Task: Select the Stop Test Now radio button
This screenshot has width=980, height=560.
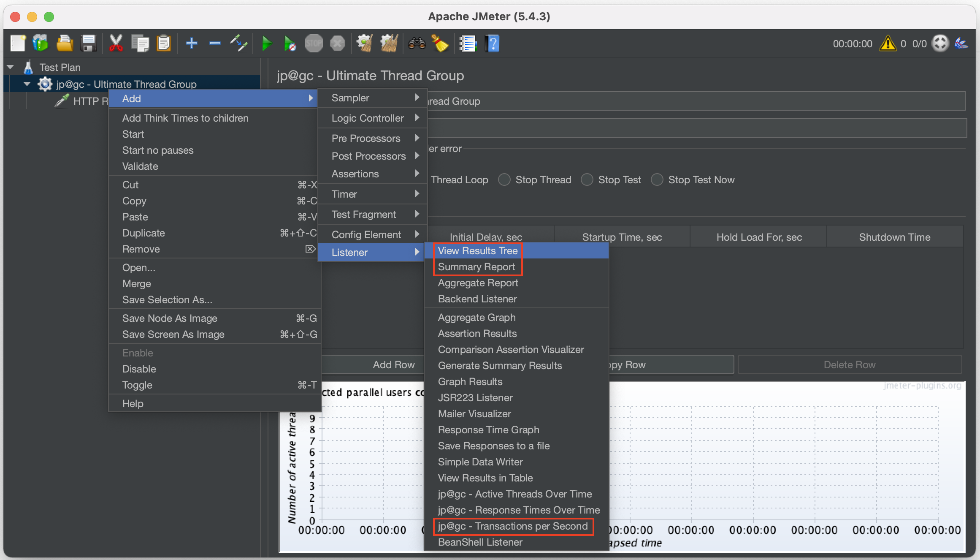Action: click(657, 180)
